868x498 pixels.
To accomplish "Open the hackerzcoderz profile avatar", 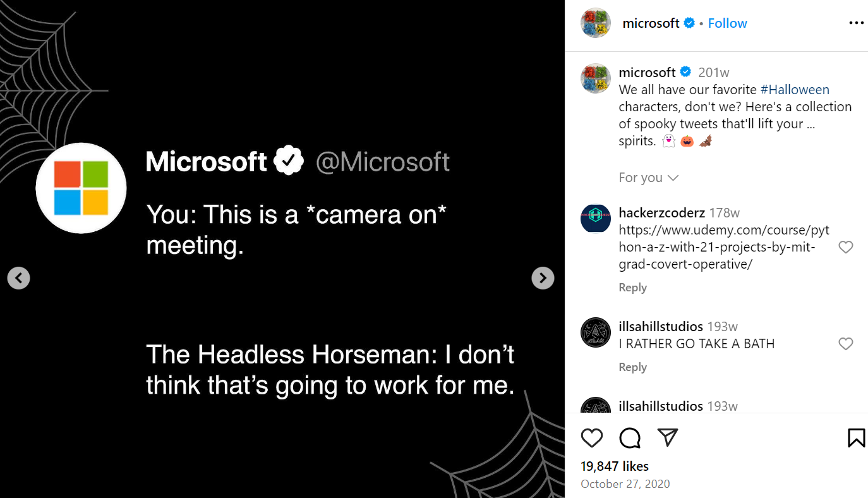I will [595, 219].
